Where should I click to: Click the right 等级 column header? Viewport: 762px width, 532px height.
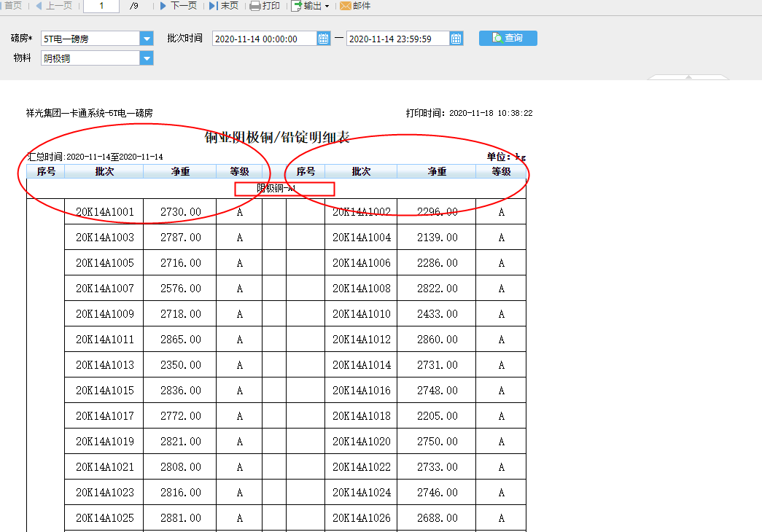pos(500,171)
